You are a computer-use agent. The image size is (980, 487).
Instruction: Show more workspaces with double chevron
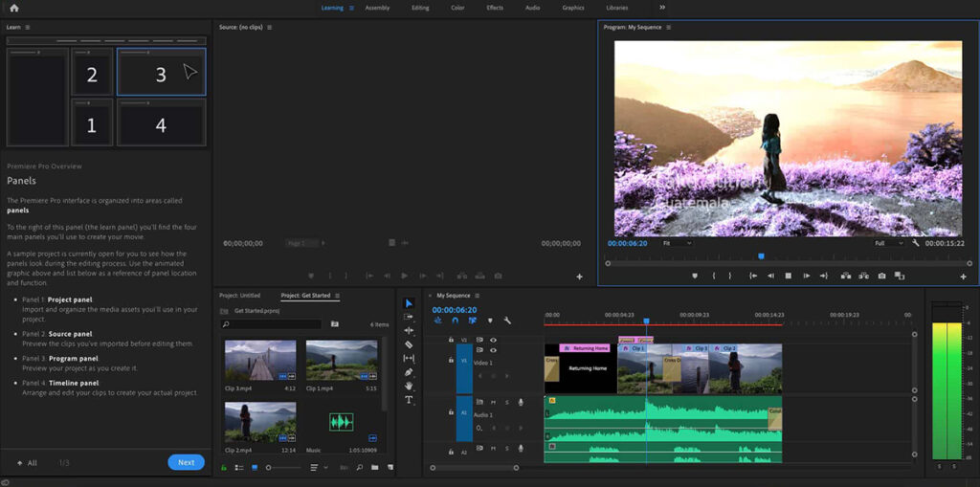(662, 8)
